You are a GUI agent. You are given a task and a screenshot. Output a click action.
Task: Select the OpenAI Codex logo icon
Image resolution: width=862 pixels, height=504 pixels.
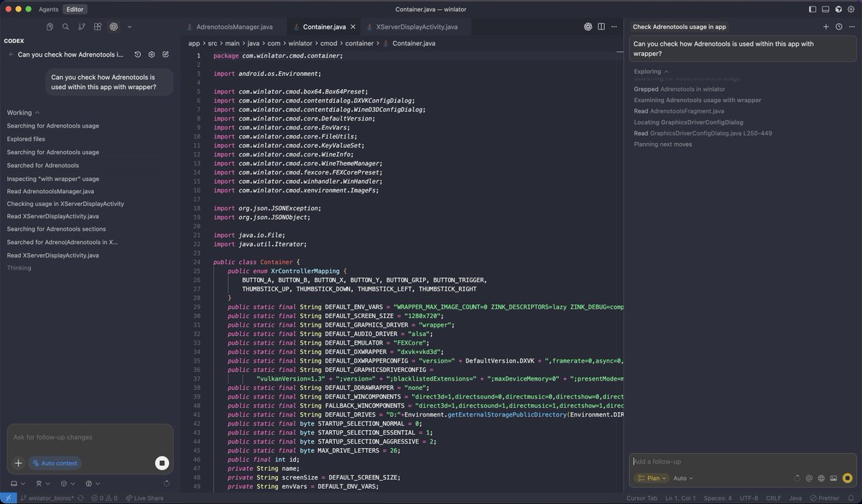click(113, 27)
